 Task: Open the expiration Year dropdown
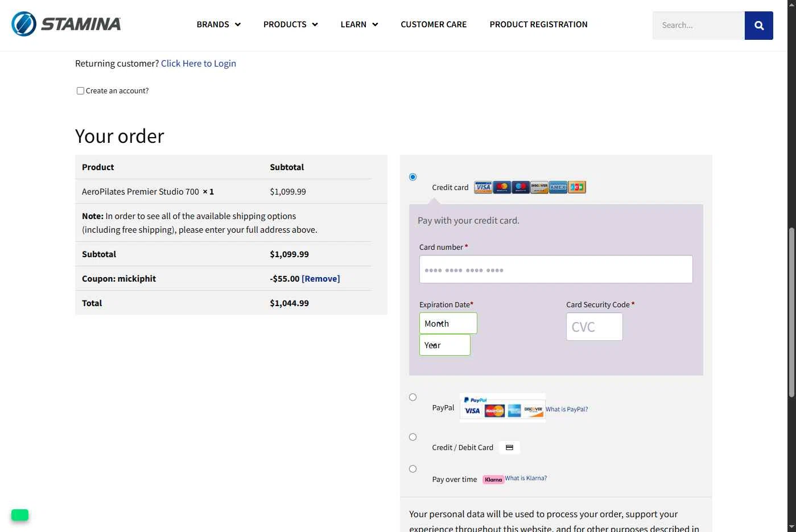[x=445, y=345]
